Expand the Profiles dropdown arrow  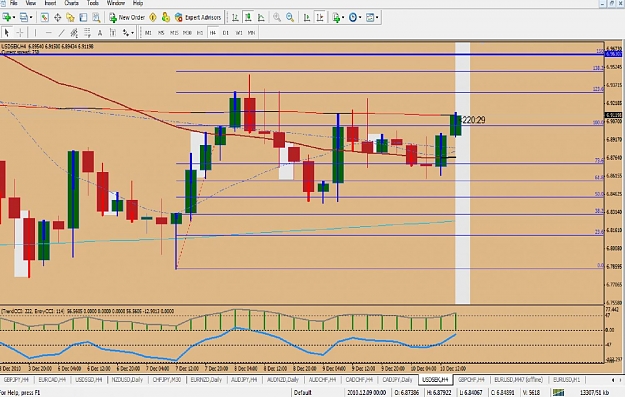click(31, 17)
